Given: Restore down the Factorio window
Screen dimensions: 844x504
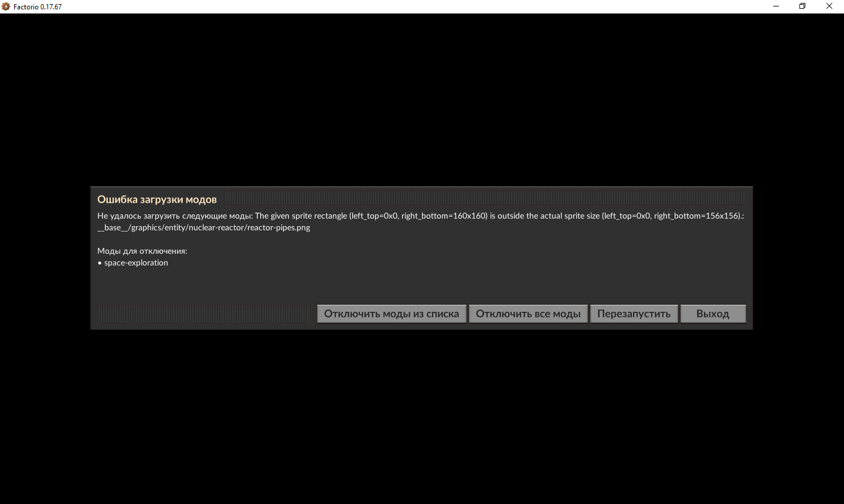Looking at the screenshot, I should coord(802,6).
